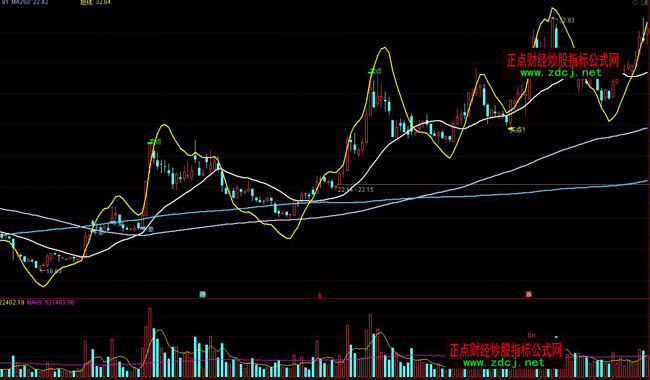The width and height of the screenshot is (650, 380).
Task: Click the red Chinese watermark title in the volume panel
Action: click(505, 350)
